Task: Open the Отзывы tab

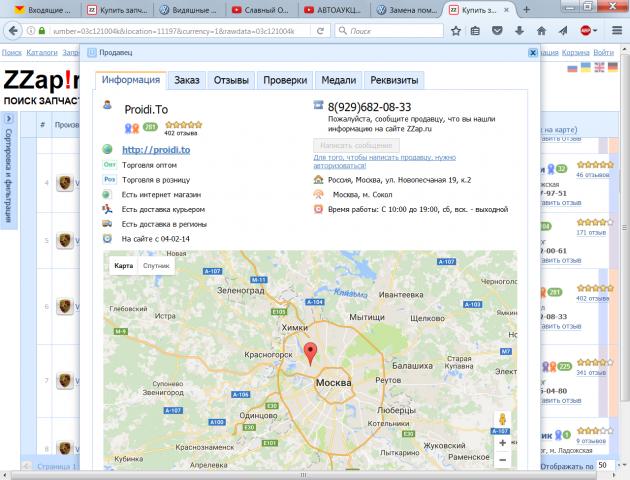Action: pos(231,80)
